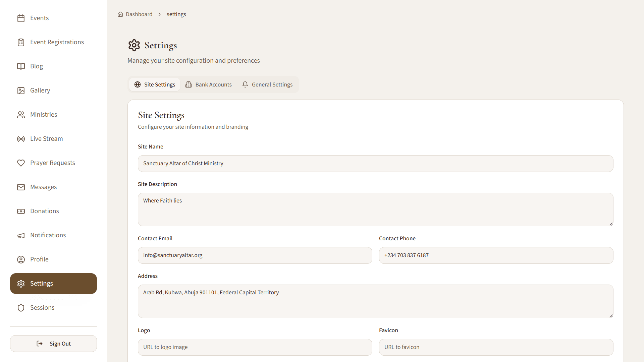This screenshot has width=644, height=362.
Task: Open Prayer Requests from sidebar
Action: [53, 163]
